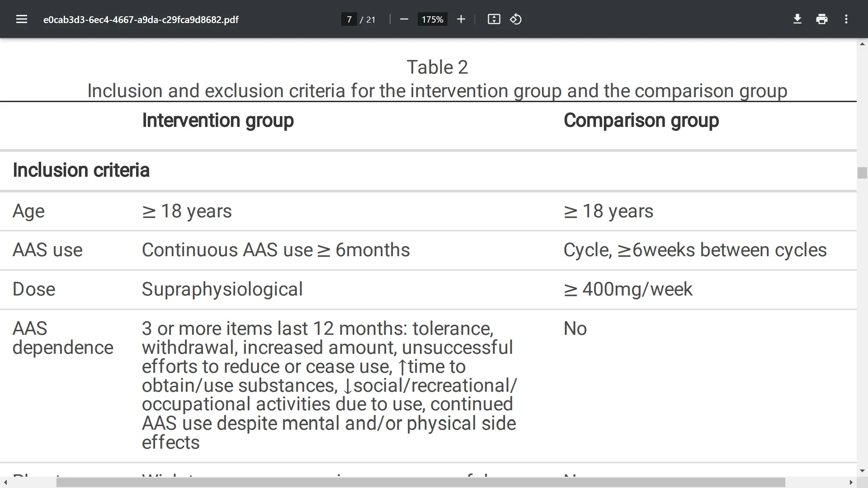The width and height of the screenshot is (868, 488).
Task: Click the scroll left arrow
Action: click(5, 483)
